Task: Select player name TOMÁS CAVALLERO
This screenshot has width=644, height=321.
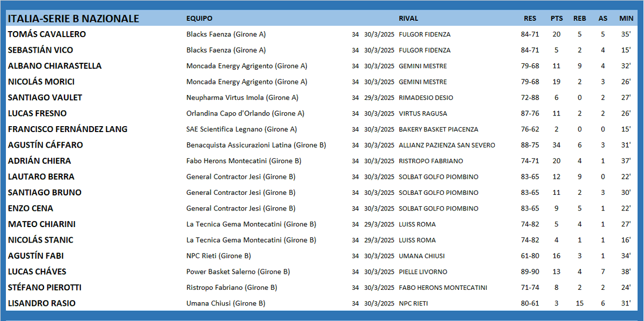Action: (47, 34)
